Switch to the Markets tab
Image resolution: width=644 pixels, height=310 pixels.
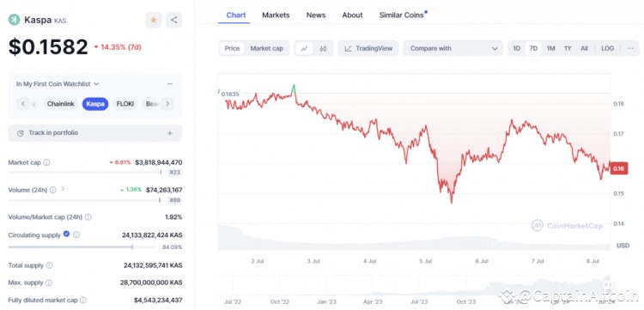pyautogui.click(x=276, y=15)
